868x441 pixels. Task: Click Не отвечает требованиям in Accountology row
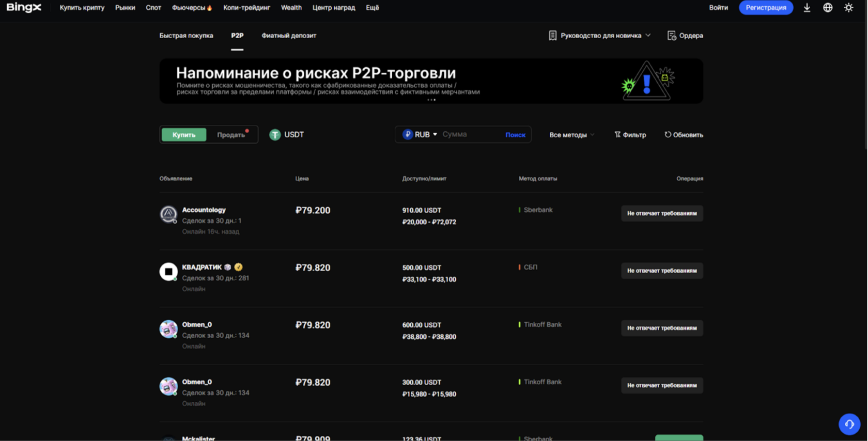662,213
